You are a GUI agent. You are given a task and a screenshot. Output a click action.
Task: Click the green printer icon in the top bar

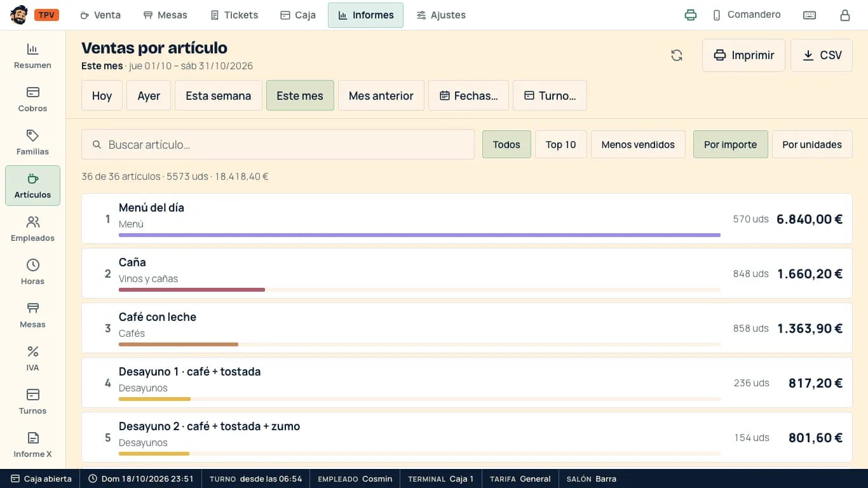pos(691,15)
